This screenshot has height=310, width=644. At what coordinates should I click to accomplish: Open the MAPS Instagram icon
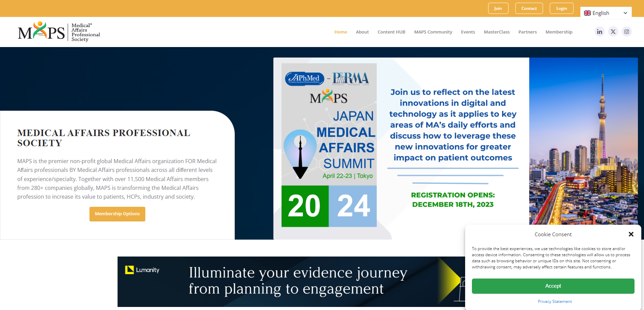tap(627, 32)
